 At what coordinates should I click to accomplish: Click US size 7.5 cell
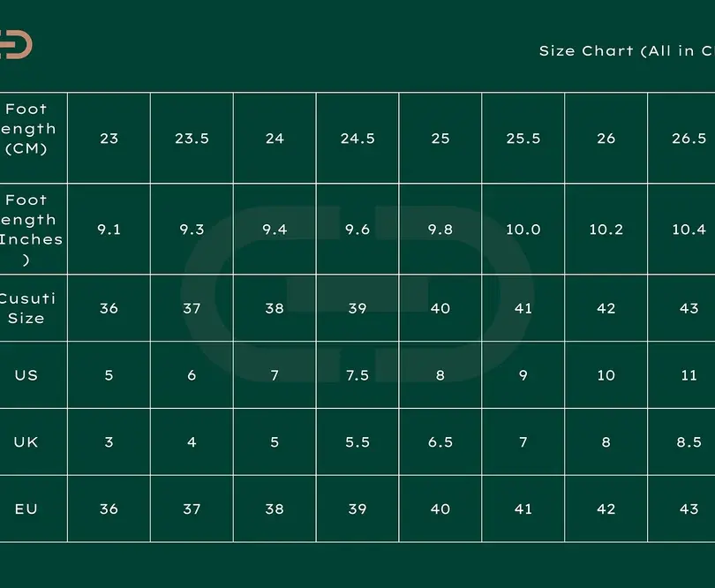(x=357, y=375)
